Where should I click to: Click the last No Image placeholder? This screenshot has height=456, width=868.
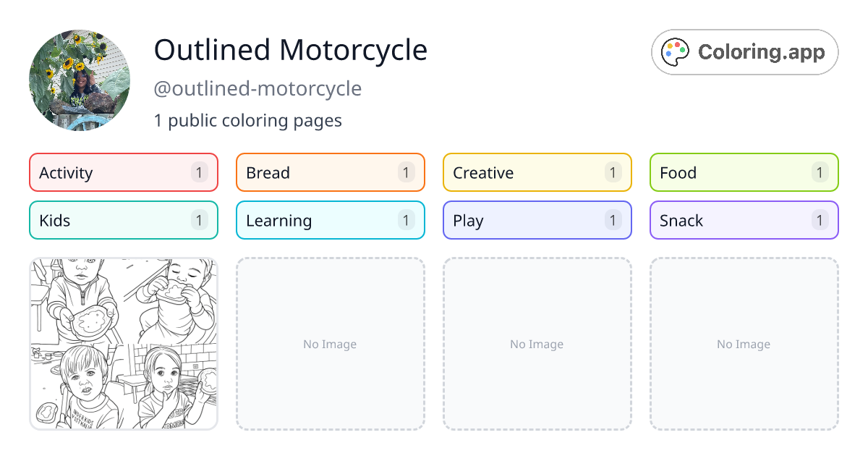coord(744,344)
